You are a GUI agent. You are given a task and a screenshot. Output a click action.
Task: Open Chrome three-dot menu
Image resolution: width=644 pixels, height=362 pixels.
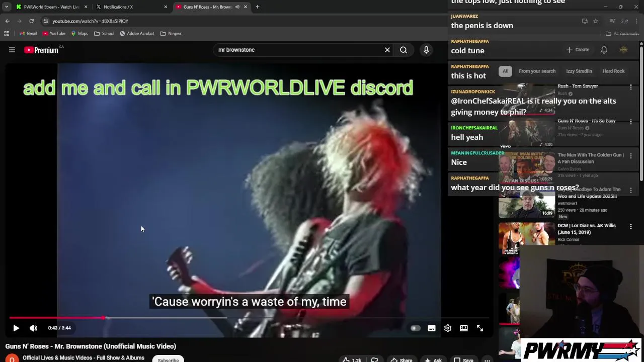click(x=637, y=21)
